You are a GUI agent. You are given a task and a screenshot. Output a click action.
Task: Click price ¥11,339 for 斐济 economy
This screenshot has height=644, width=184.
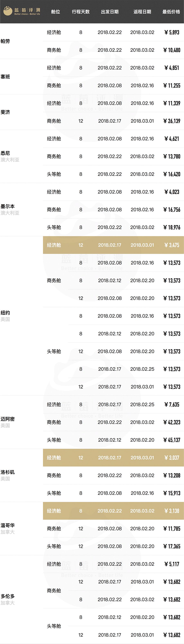[x=172, y=103]
